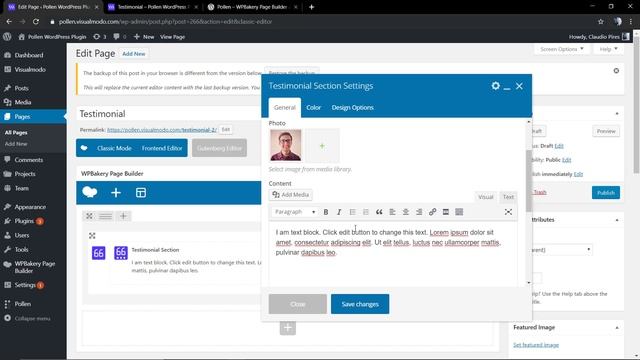Open distraction-free fullscreen editor mode
This screenshot has width=640, height=360.
pyautogui.click(x=508, y=212)
